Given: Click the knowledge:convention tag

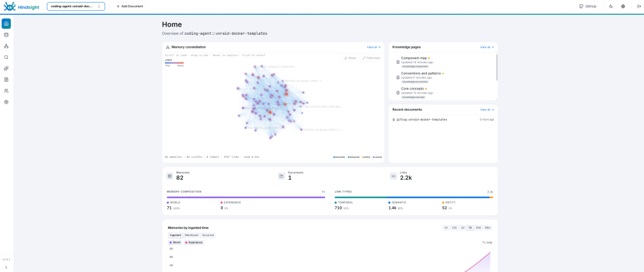Looking at the screenshot, I should tap(415, 82).
